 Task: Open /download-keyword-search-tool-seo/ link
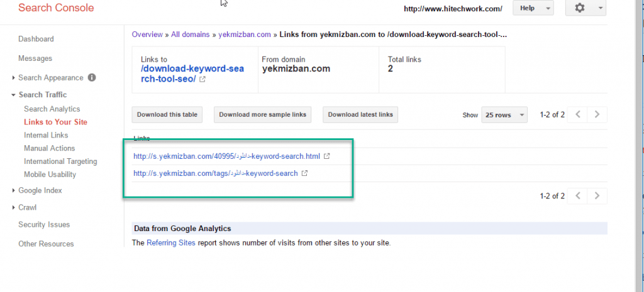[x=192, y=74]
